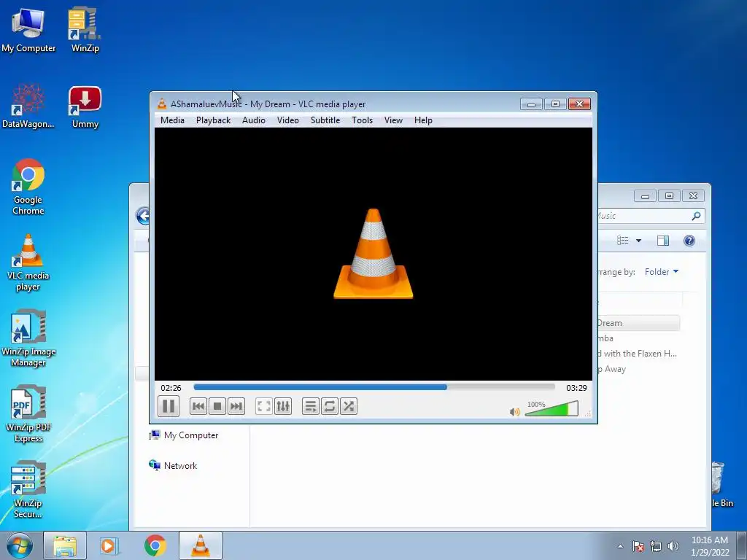747x560 pixels.
Task: Change view icon in Explorer toolbar
Action: pyautogui.click(x=623, y=241)
